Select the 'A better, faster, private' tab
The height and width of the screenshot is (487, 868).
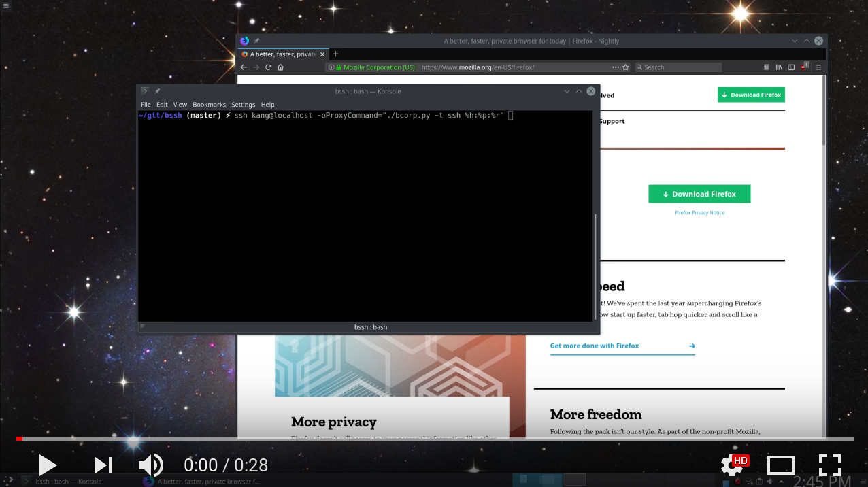(x=282, y=54)
